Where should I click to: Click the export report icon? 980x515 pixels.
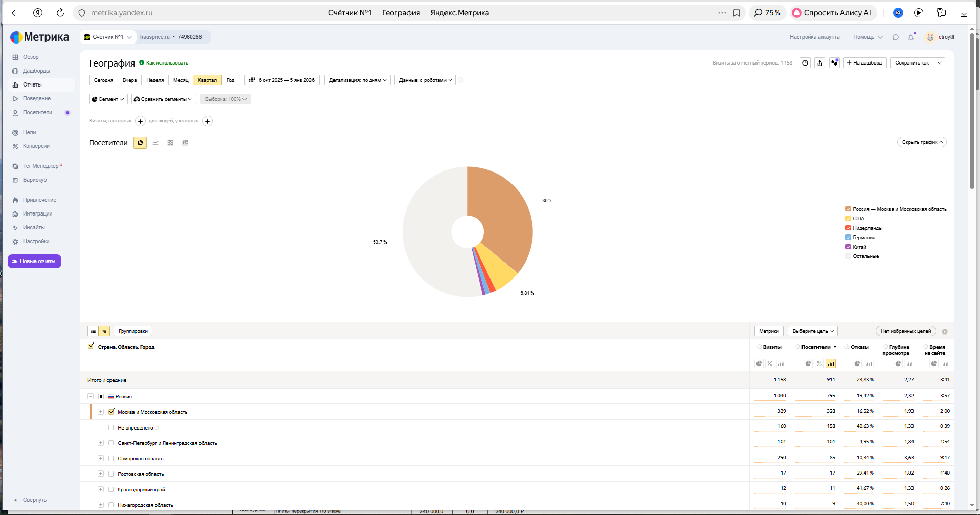(820, 63)
